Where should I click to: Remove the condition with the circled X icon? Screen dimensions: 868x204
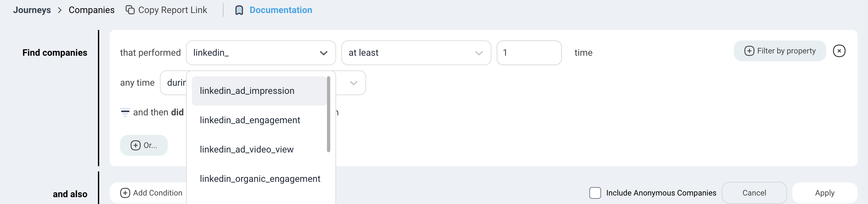click(839, 51)
